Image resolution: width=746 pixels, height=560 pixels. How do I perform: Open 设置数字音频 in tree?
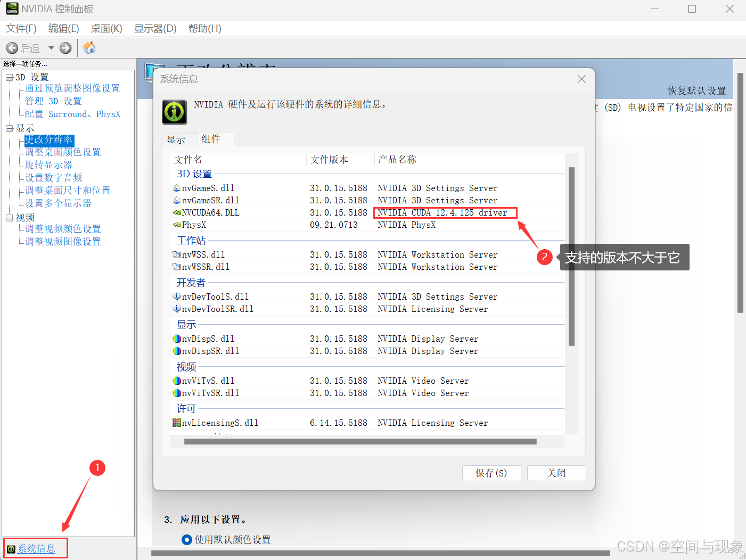coord(53,178)
